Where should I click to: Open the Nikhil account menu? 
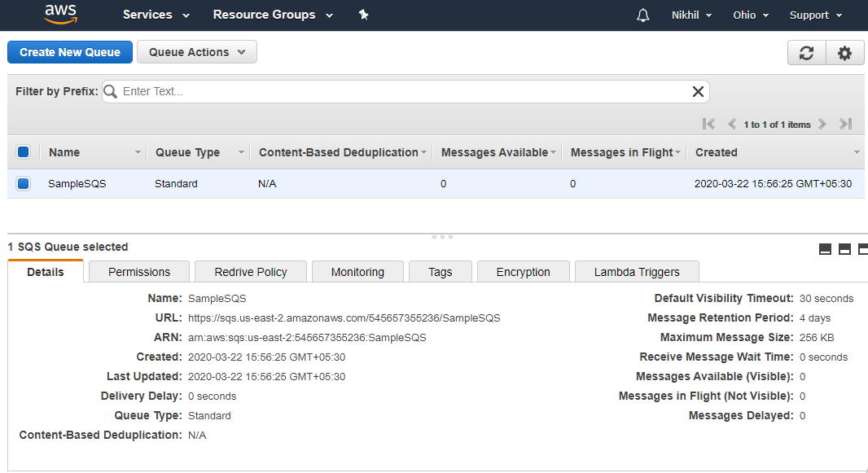tap(691, 15)
